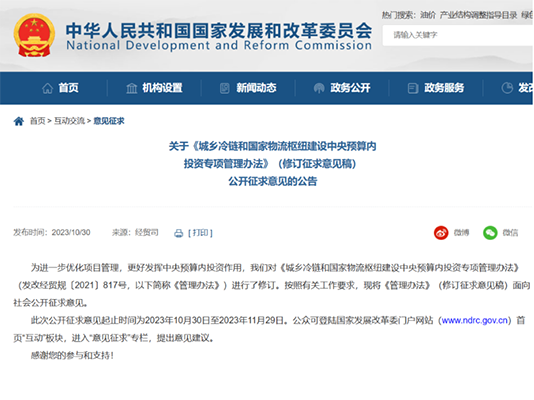The image size is (534, 400).
Task: Click the printer icon
Action: coord(179,233)
